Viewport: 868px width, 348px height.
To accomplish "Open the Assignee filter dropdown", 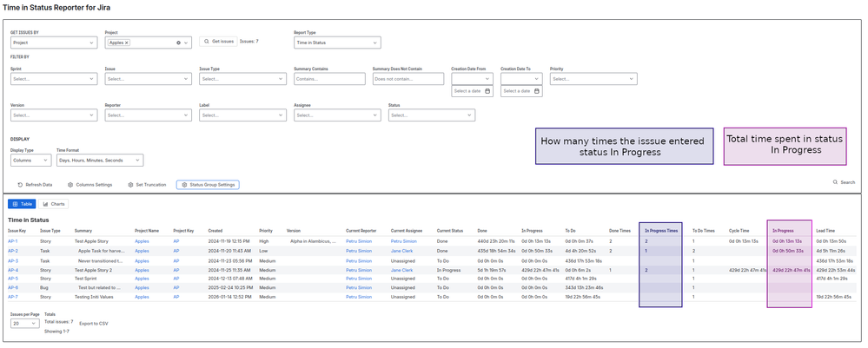I will tap(337, 115).
